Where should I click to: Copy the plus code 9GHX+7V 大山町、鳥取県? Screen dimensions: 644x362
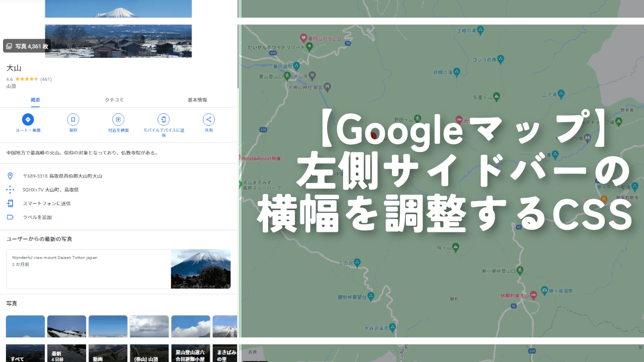click(x=50, y=190)
